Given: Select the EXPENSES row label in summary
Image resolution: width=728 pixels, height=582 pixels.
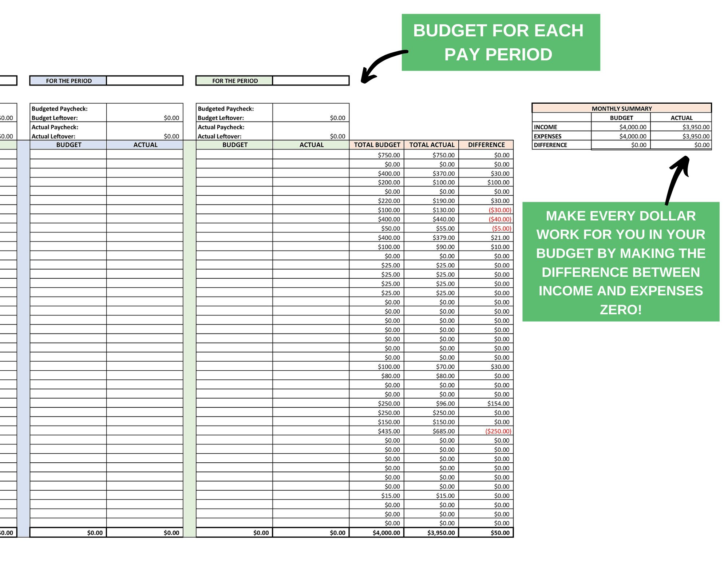Looking at the screenshot, I should pyautogui.click(x=562, y=136).
